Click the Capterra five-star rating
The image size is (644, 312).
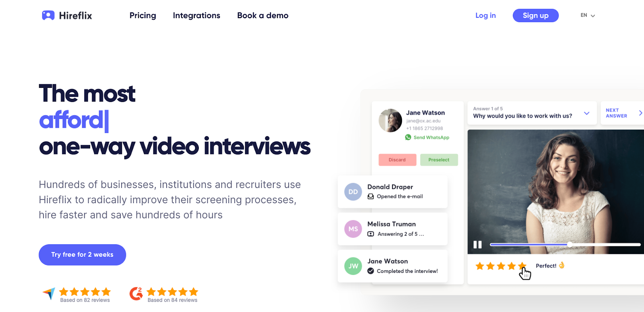[85, 292]
